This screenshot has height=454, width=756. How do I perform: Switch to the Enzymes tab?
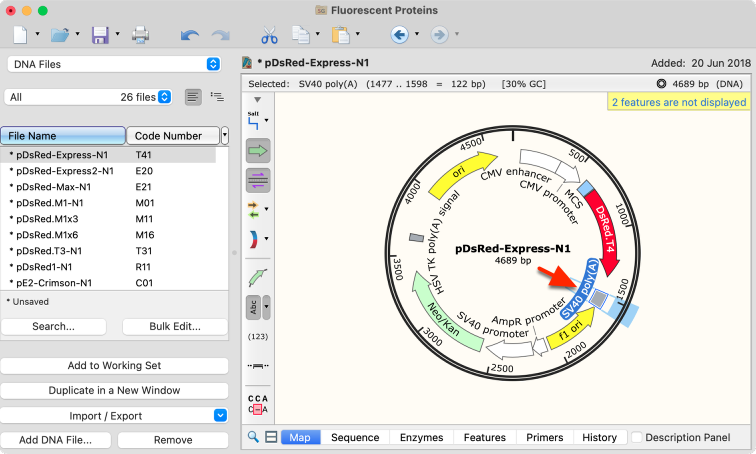click(x=421, y=437)
